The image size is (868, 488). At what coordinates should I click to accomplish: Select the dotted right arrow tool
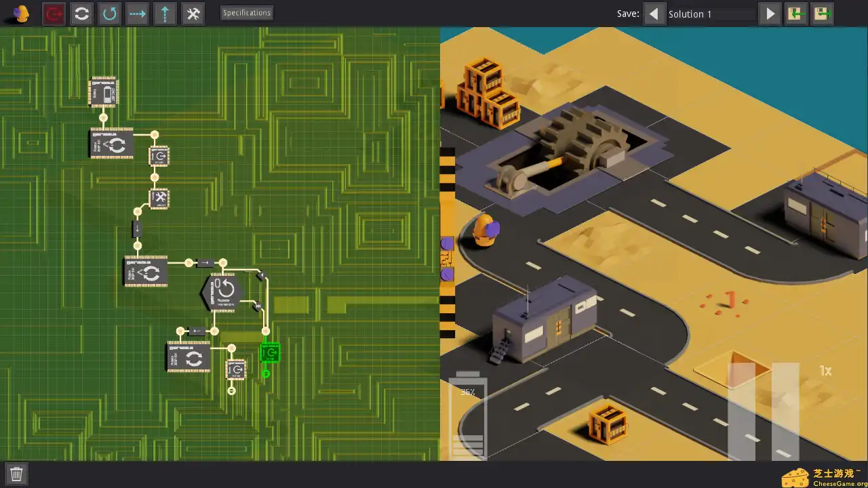[138, 14]
